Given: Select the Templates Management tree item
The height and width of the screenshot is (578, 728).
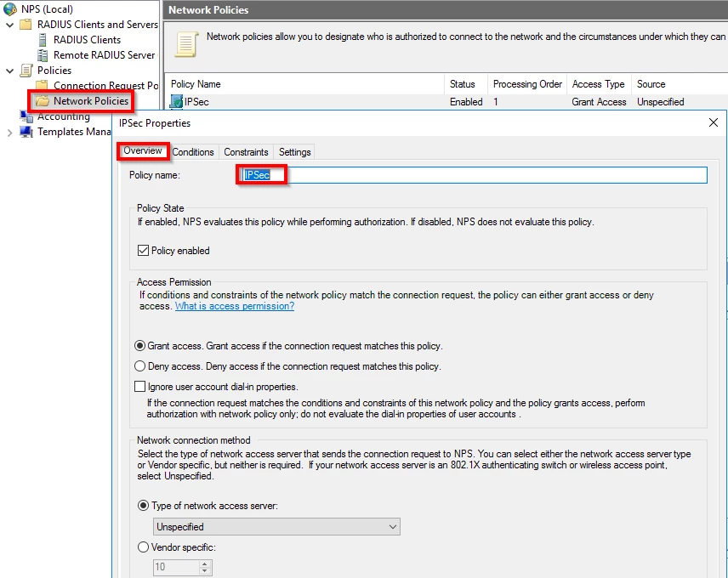Looking at the screenshot, I should click(74, 132).
